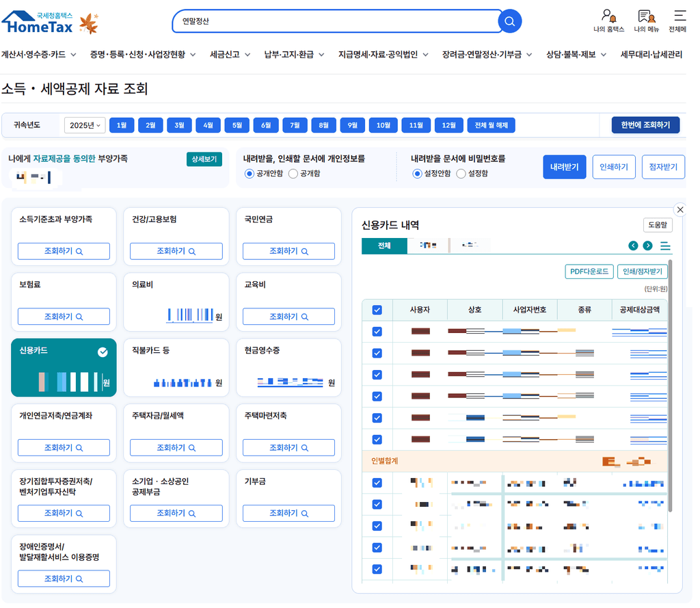The height and width of the screenshot is (608, 700).
Task: Toggle the select-all checkbox in table header
Action: (377, 310)
